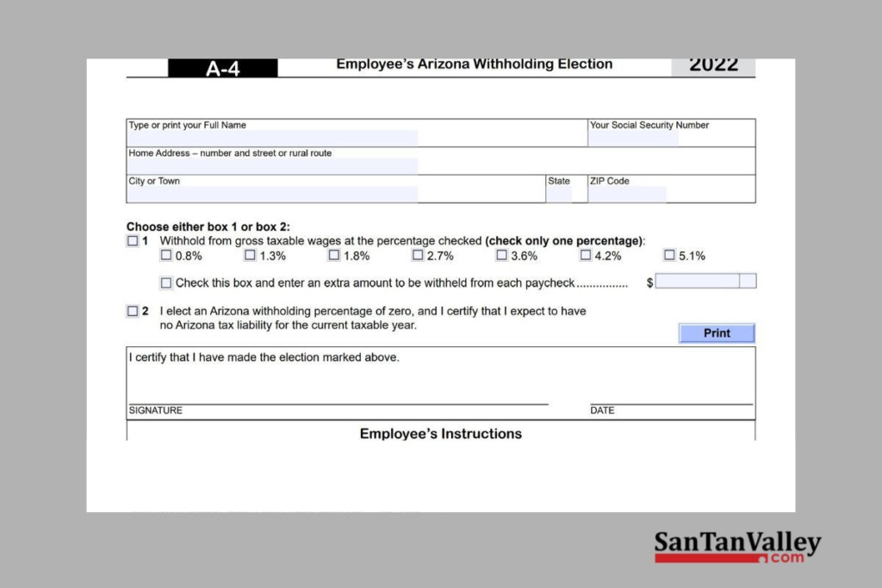Select the 0.8% withholding checkbox

(166, 255)
